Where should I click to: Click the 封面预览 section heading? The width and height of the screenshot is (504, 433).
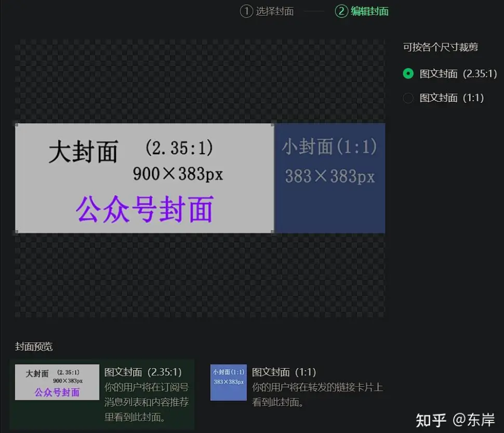pos(34,346)
